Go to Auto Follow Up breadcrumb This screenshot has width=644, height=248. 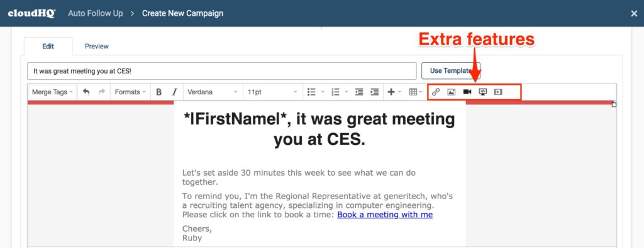(x=96, y=13)
